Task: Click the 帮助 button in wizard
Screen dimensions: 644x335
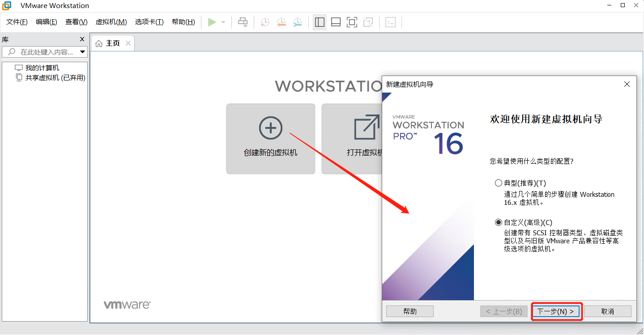Action: [410, 311]
